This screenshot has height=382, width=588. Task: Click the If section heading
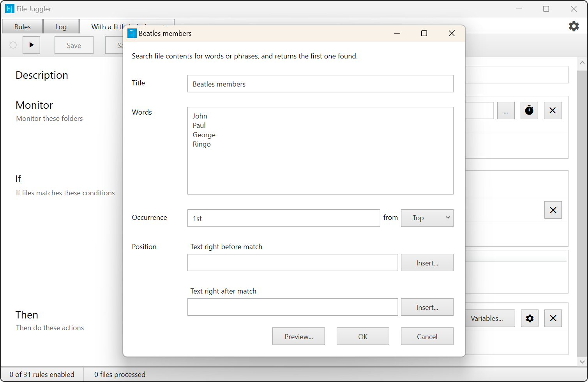[x=18, y=179]
